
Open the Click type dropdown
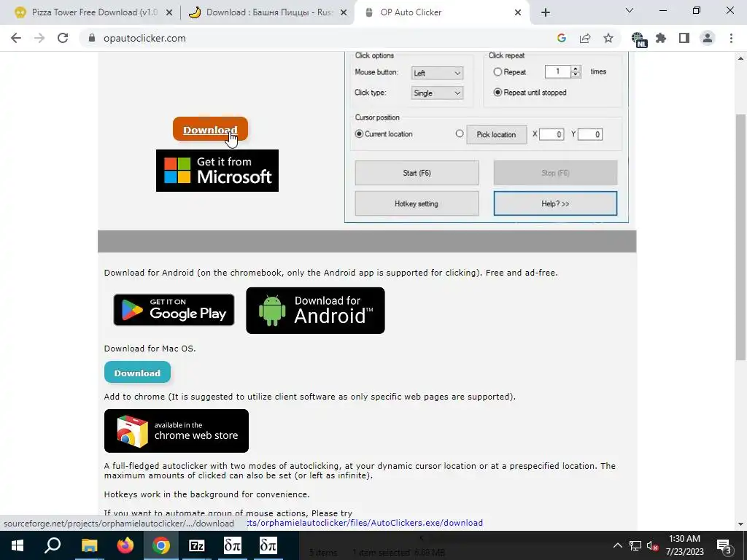tap(436, 93)
